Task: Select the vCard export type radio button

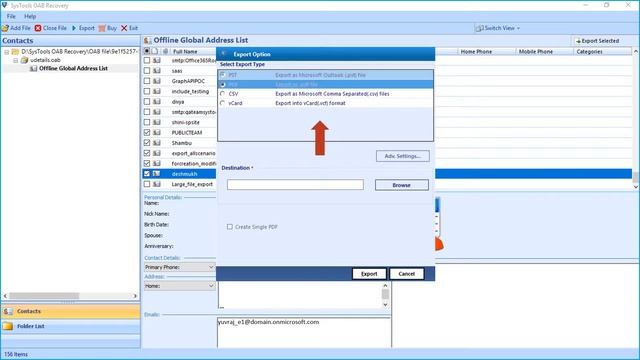Action: click(223, 103)
